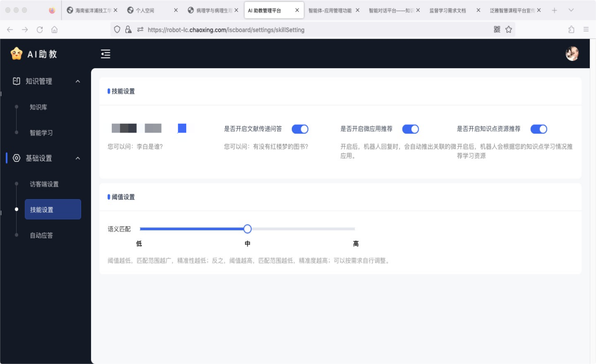
Task: Open the user avatar in header
Action: click(572, 54)
